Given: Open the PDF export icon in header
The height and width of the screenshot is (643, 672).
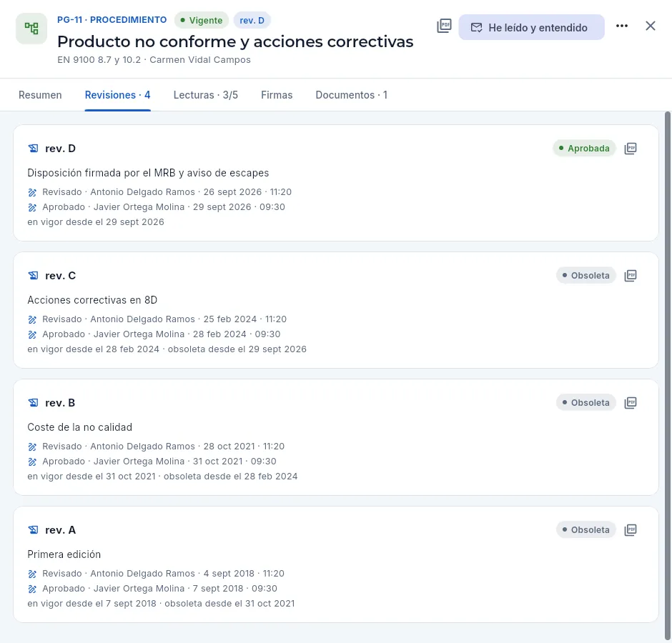Looking at the screenshot, I should point(444,26).
